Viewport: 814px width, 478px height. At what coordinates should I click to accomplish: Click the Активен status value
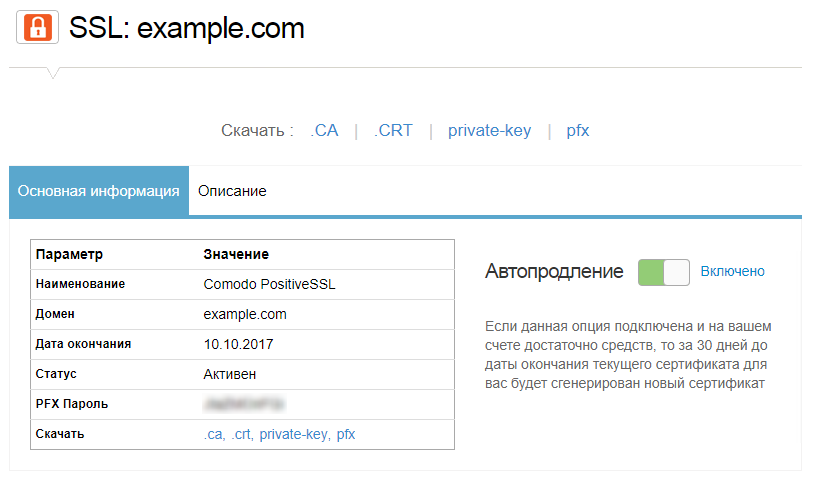point(229,374)
